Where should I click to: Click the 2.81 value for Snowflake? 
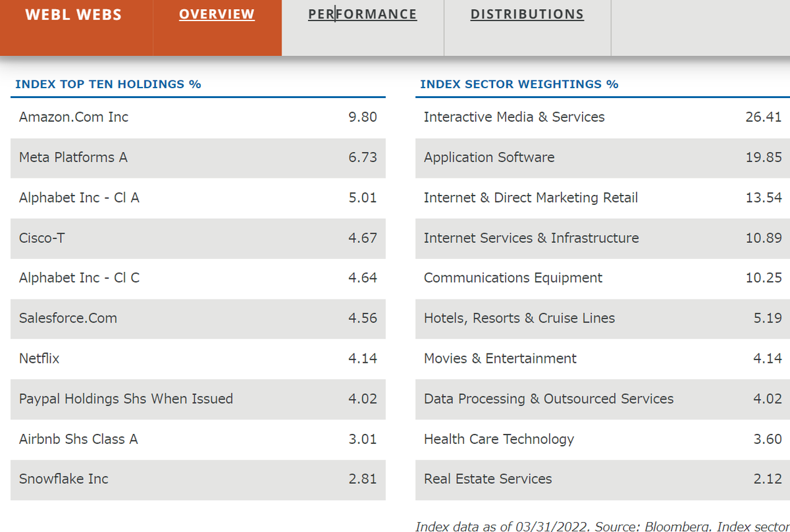tap(362, 479)
